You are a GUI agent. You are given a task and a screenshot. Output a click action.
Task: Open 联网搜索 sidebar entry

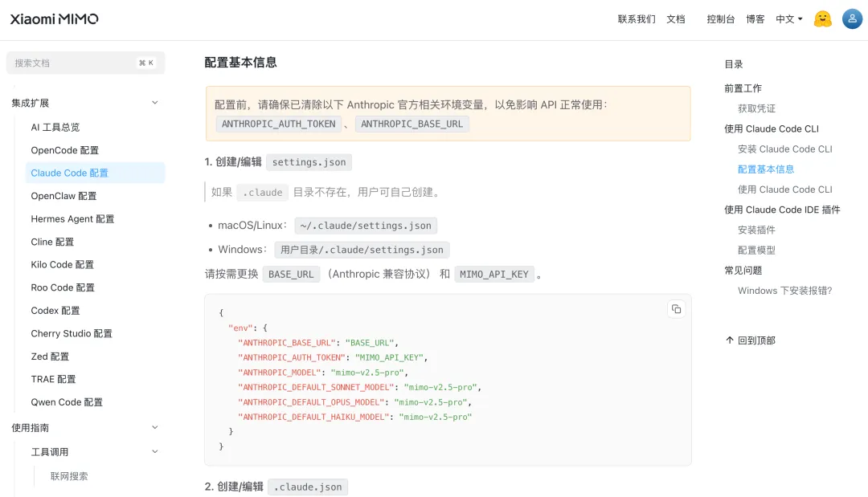tap(69, 476)
